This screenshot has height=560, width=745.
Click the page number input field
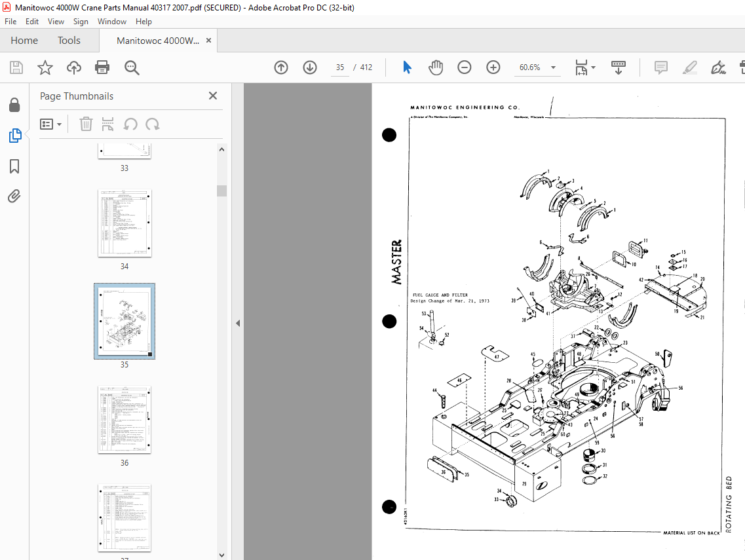[x=339, y=67]
